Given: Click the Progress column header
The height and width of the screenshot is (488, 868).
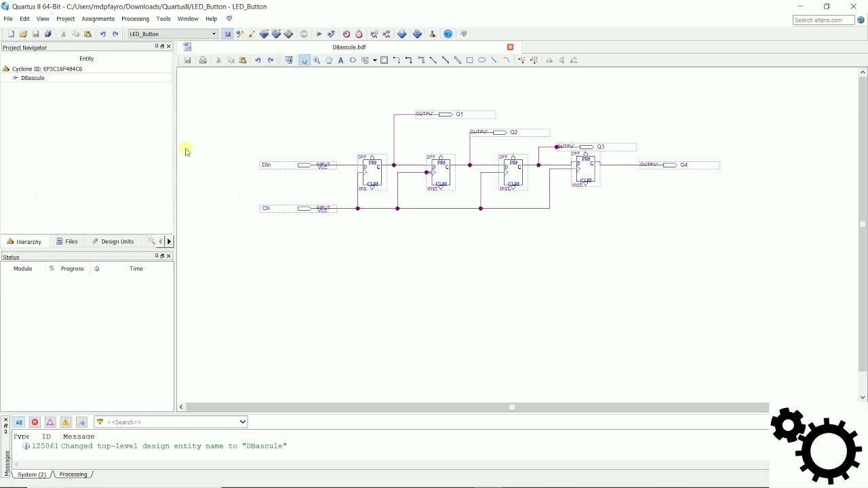Looking at the screenshot, I should (x=72, y=269).
